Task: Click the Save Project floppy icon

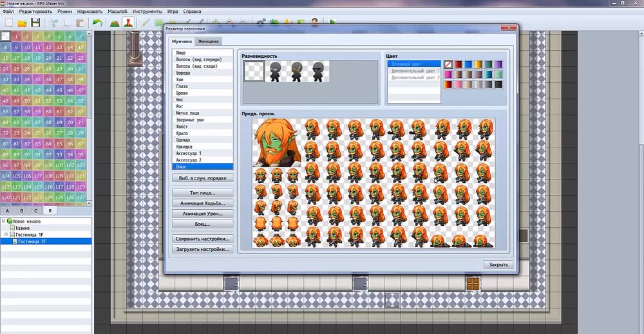Action: pos(35,22)
